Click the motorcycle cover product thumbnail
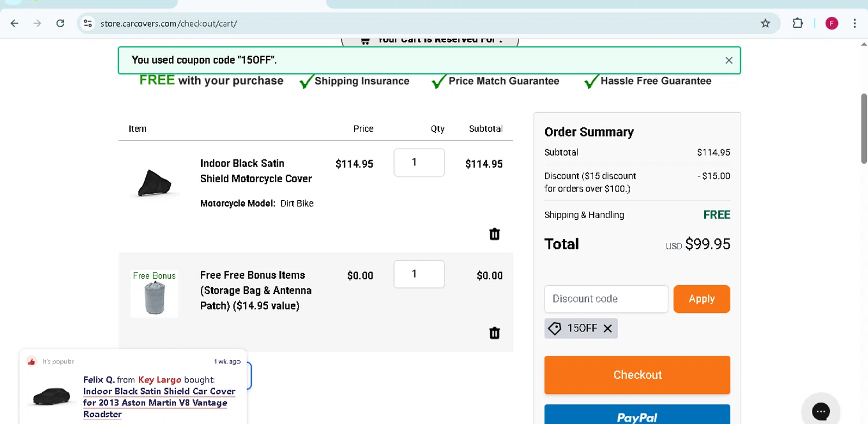The width and height of the screenshot is (868, 424). pyautogui.click(x=155, y=183)
